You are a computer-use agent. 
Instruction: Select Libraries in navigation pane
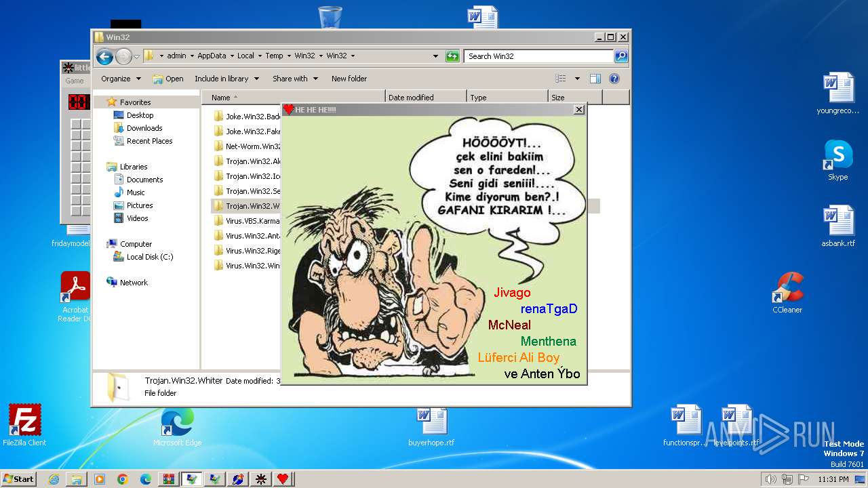pyautogui.click(x=133, y=167)
